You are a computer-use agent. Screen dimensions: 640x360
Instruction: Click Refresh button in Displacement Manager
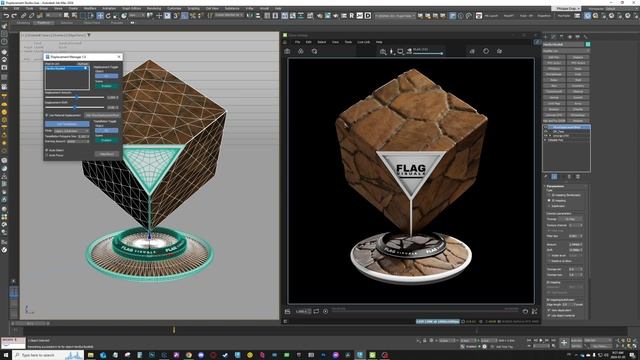(x=83, y=64)
